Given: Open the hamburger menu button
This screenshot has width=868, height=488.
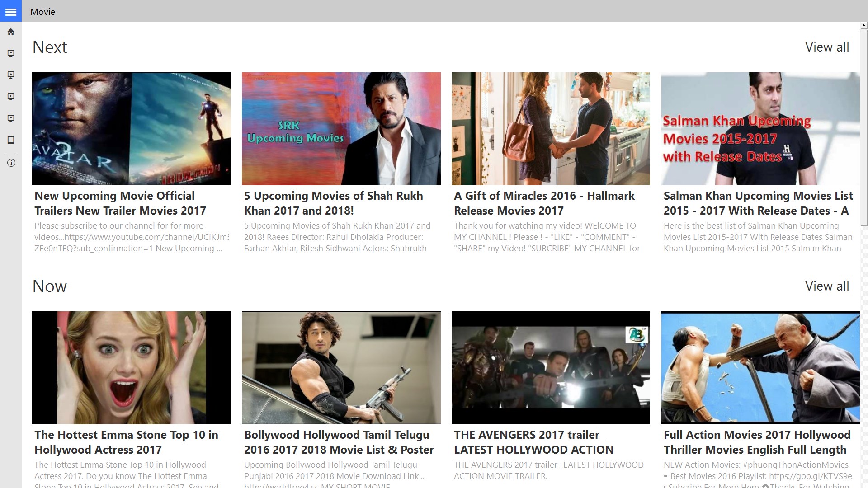Looking at the screenshot, I should click(11, 11).
